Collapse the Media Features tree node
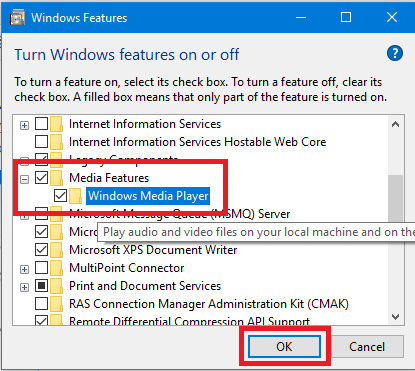The height and width of the screenshot is (371, 415). click(x=24, y=180)
